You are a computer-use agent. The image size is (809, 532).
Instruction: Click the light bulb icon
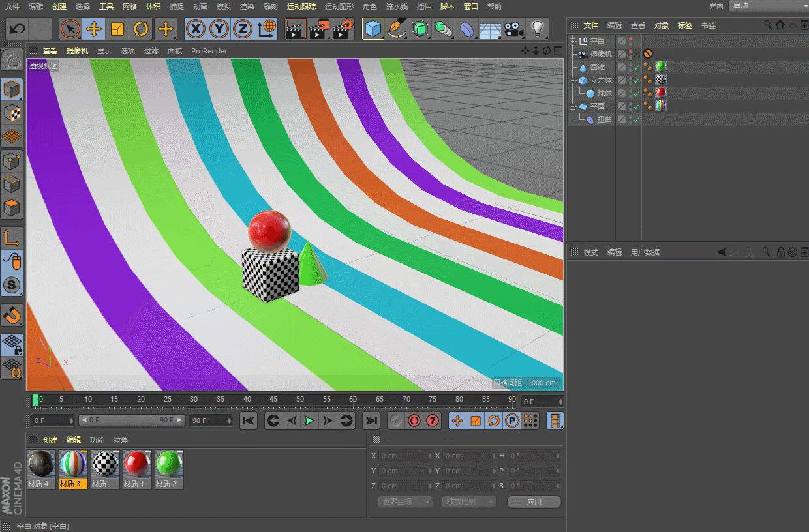(537, 29)
